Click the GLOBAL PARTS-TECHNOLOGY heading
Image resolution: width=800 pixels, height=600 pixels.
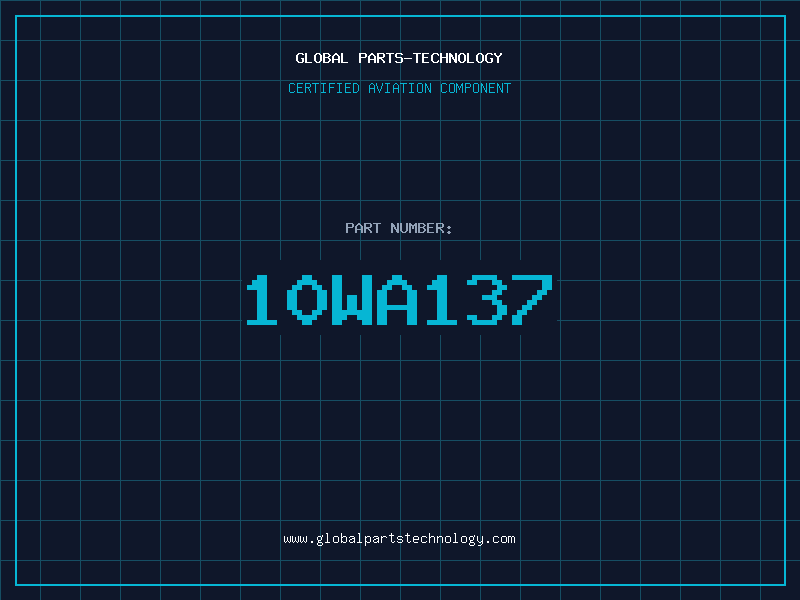click(x=399, y=58)
